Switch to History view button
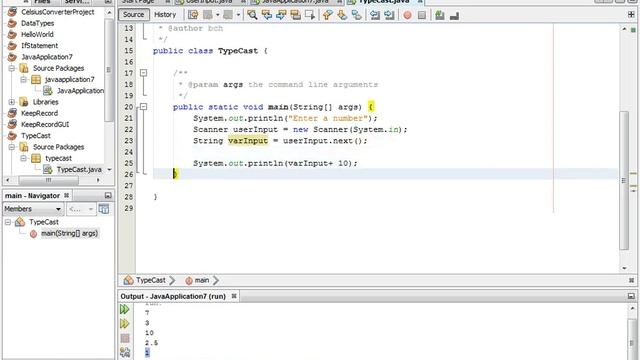The width and height of the screenshot is (640, 360). pos(165,15)
